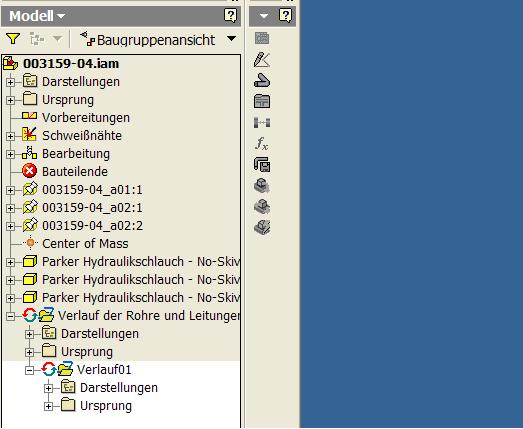Open the Modell panel dropdown

coord(61,16)
